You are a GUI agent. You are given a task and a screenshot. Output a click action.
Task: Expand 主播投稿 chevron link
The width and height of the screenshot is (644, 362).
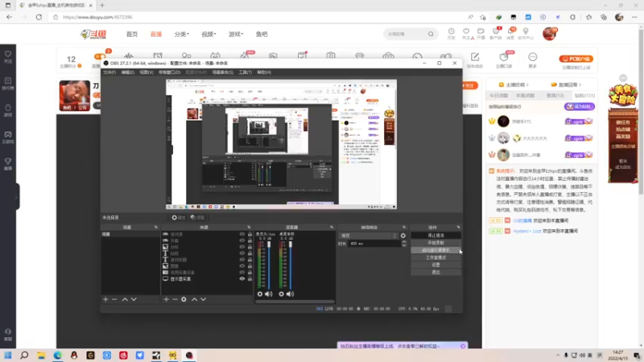pyautogui.click(x=514, y=84)
